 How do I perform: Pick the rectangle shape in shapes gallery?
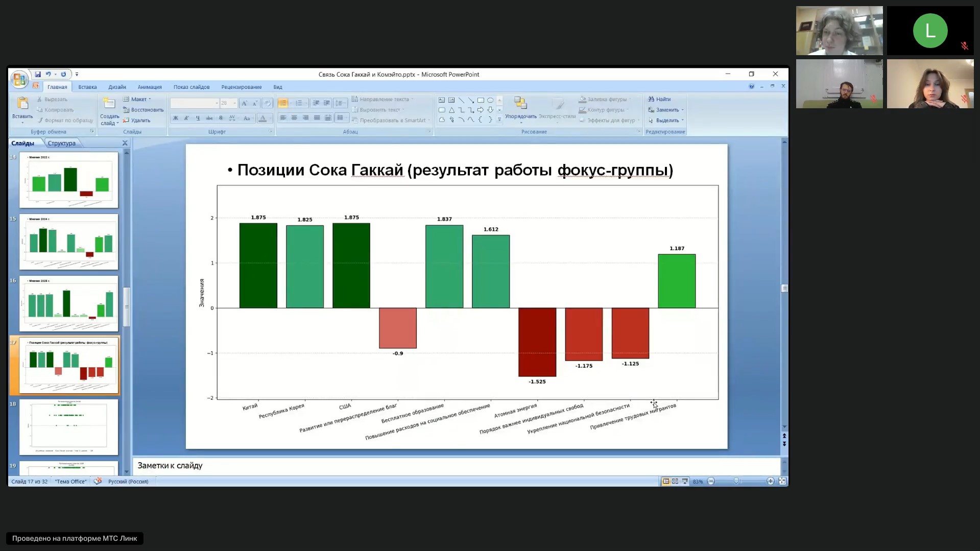(x=481, y=100)
